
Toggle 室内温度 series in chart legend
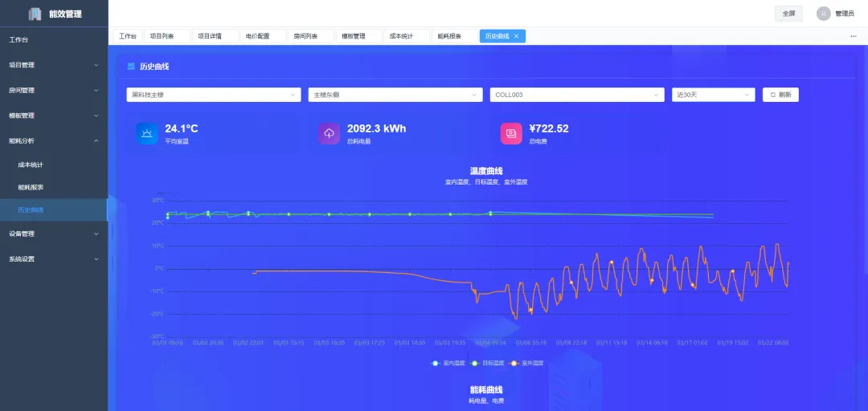[x=448, y=364]
